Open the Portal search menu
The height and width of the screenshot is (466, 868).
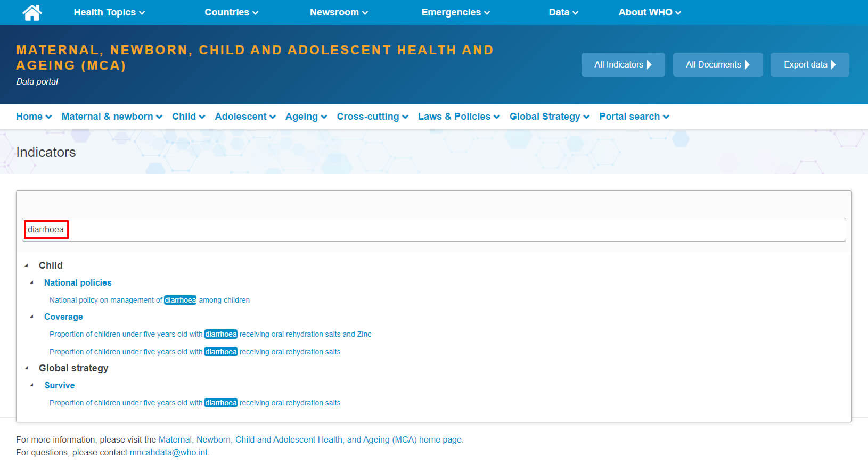click(634, 117)
